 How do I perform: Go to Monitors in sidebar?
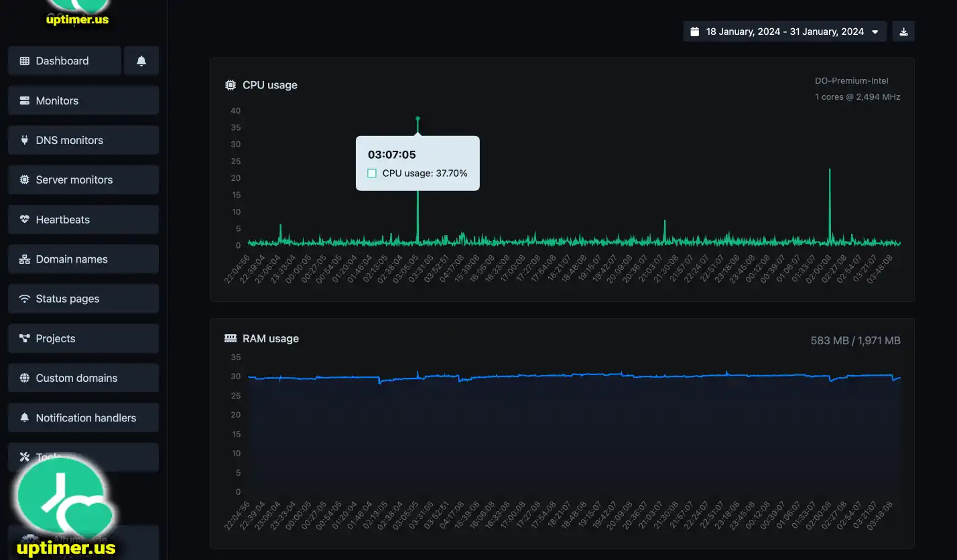click(x=83, y=100)
